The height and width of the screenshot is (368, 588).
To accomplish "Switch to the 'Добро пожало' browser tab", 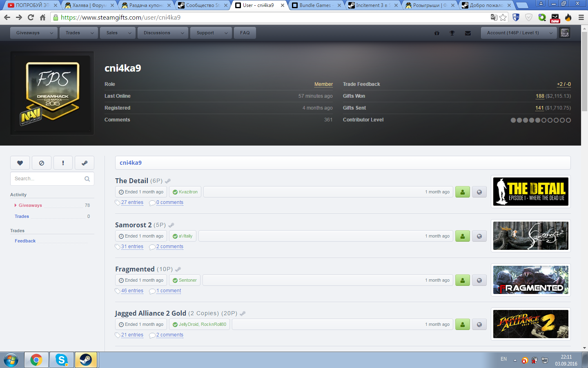I will (486, 5).
